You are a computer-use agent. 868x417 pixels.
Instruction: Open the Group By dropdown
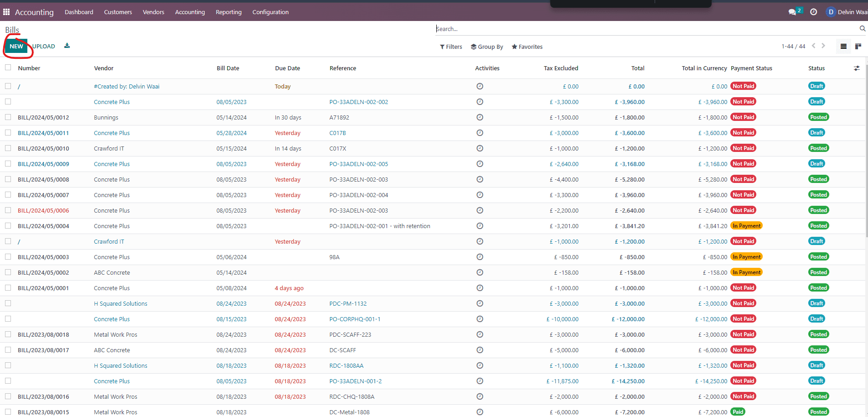pyautogui.click(x=487, y=47)
